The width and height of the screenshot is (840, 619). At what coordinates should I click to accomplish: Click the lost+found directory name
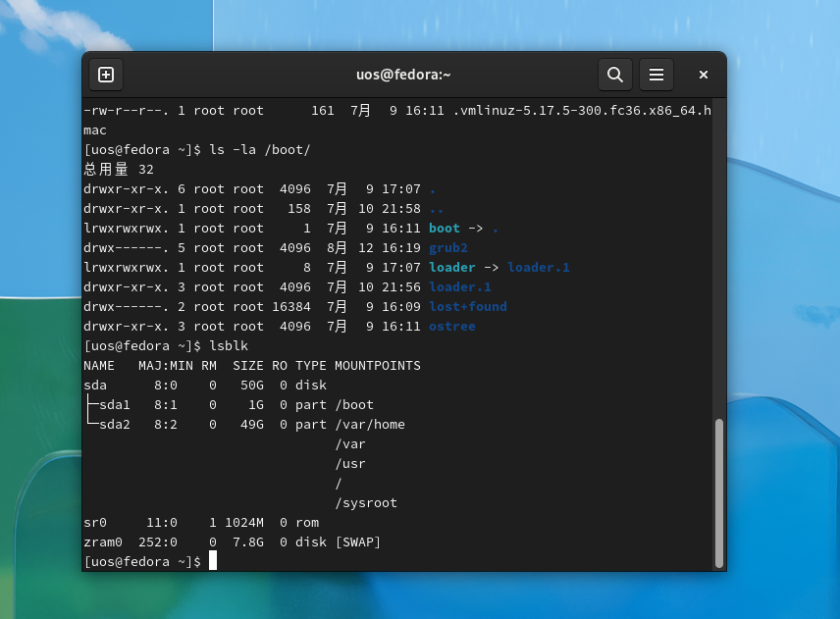coord(468,307)
